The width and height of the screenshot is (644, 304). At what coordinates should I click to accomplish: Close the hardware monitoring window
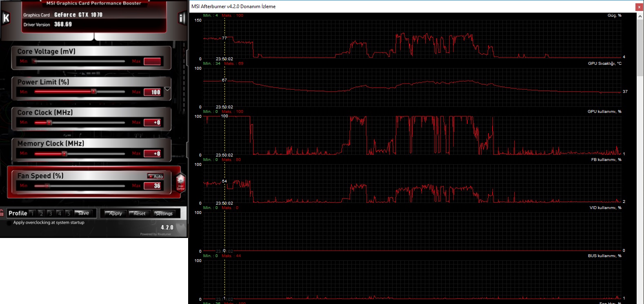click(x=639, y=7)
